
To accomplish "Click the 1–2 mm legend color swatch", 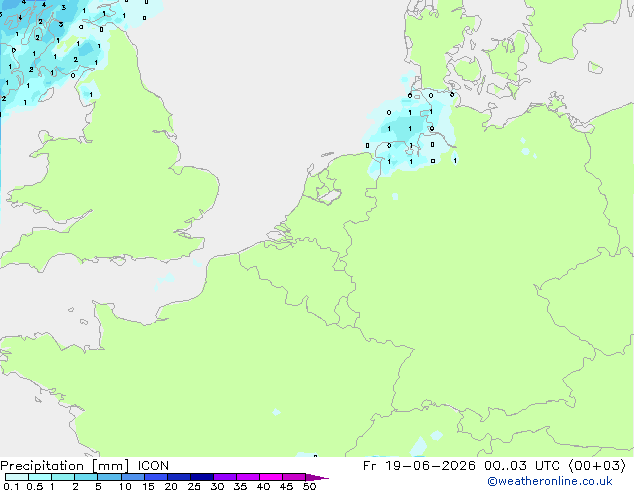I will coord(63,477).
